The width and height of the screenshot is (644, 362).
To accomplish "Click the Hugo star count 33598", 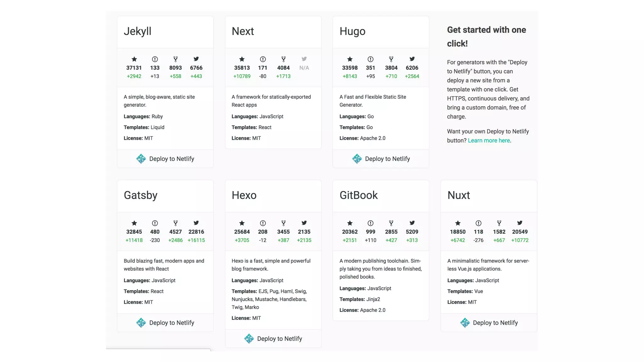I will (350, 68).
